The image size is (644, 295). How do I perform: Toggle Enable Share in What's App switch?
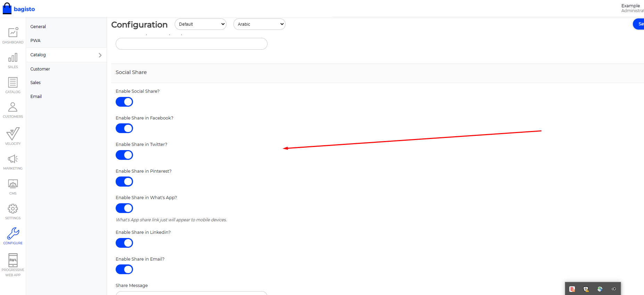[x=124, y=208]
